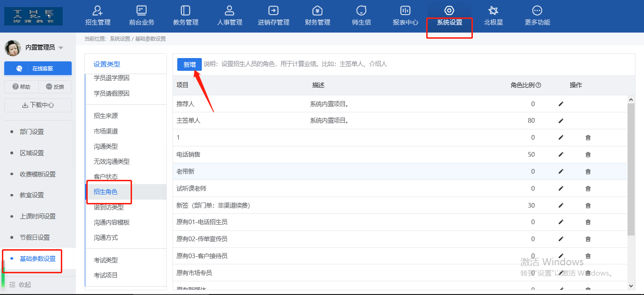The height and width of the screenshot is (295, 644).
Task: Open the 教务管理 module icon
Action: [186, 10]
